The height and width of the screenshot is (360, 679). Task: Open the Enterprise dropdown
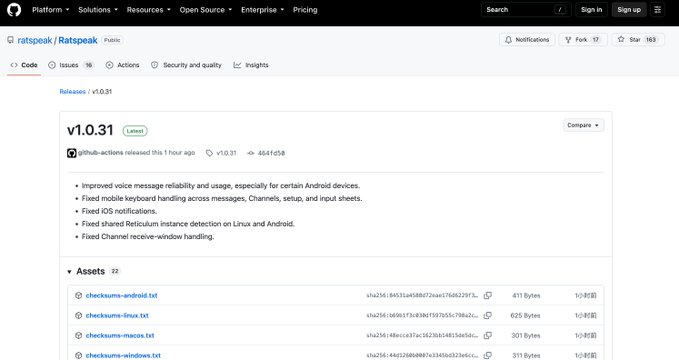click(x=262, y=10)
